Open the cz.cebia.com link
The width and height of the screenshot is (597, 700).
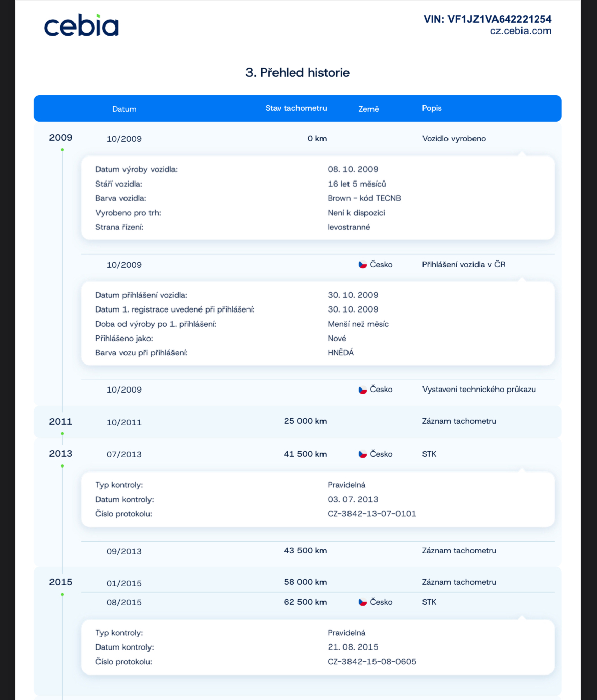pyautogui.click(x=520, y=31)
